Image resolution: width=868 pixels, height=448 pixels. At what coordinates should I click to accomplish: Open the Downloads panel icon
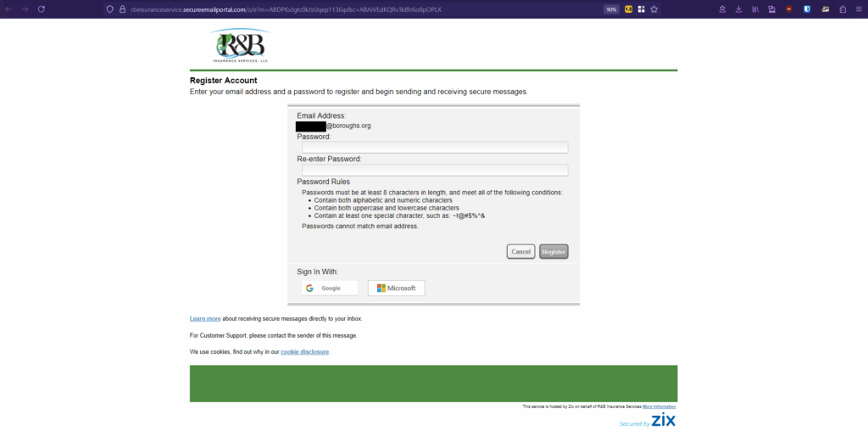(x=738, y=9)
